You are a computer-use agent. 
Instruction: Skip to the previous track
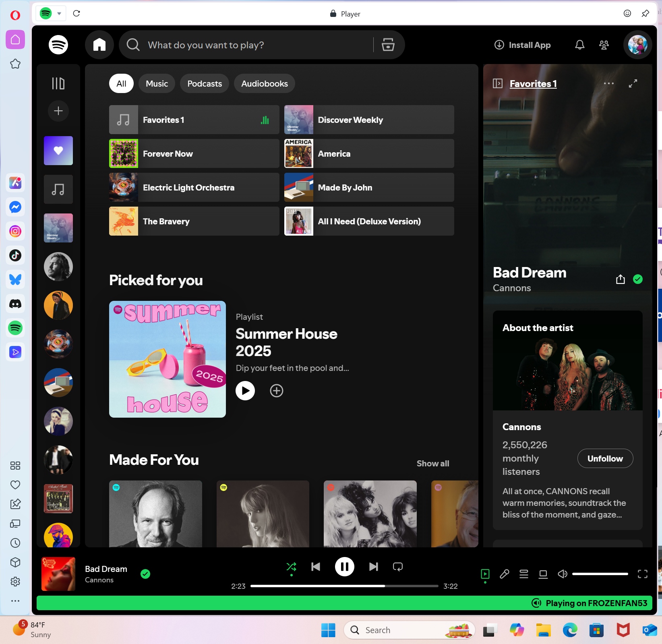316,567
